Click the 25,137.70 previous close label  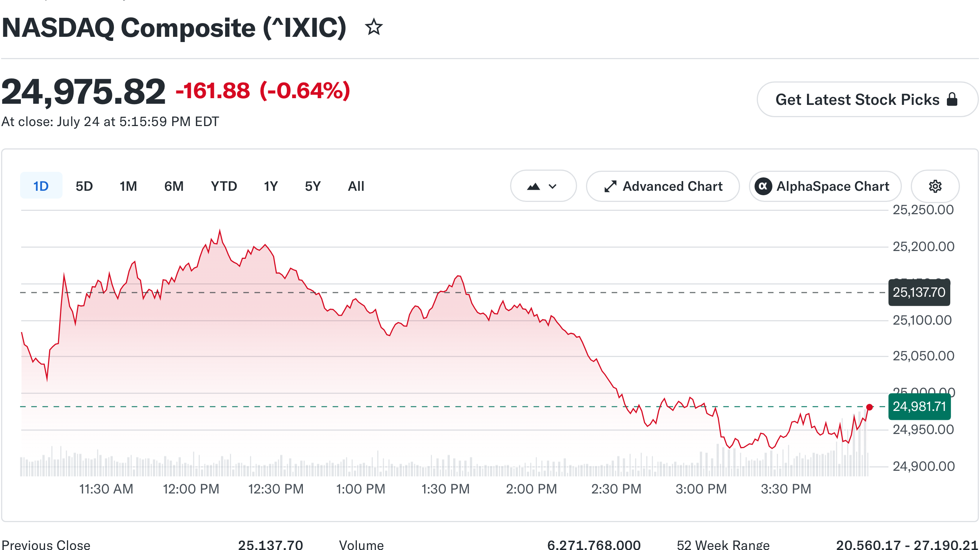pyautogui.click(x=919, y=293)
